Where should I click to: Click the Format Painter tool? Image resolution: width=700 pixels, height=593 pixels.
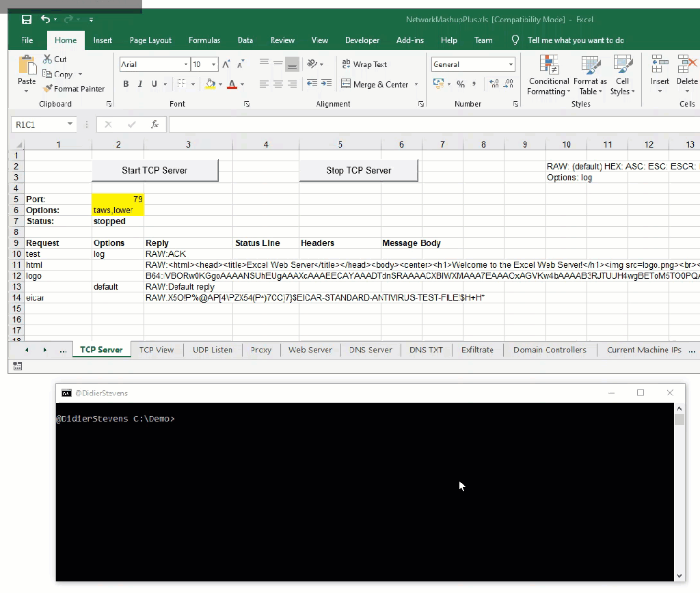[x=74, y=89]
